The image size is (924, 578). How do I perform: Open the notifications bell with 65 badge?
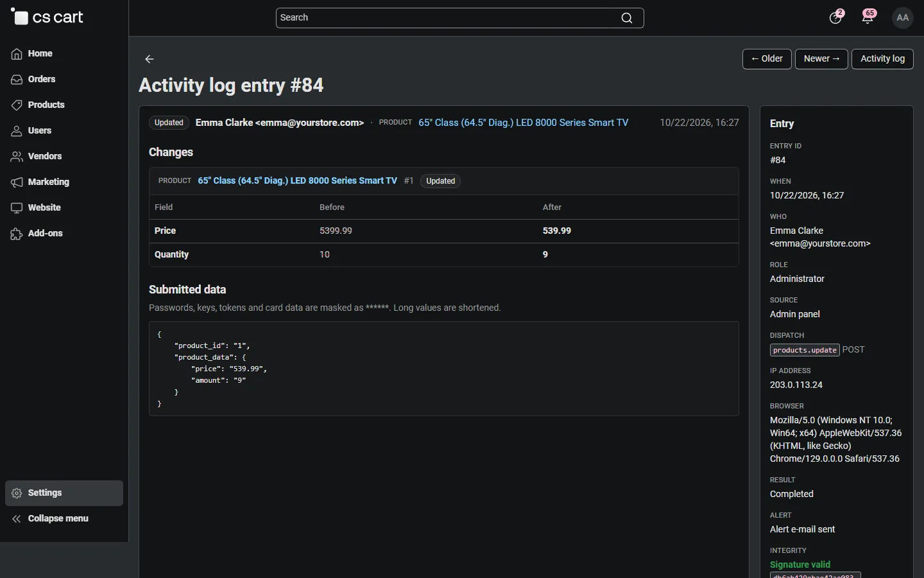(x=869, y=17)
